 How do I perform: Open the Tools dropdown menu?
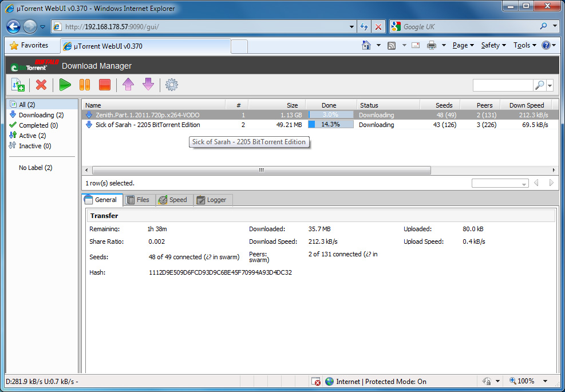coord(524,45)
